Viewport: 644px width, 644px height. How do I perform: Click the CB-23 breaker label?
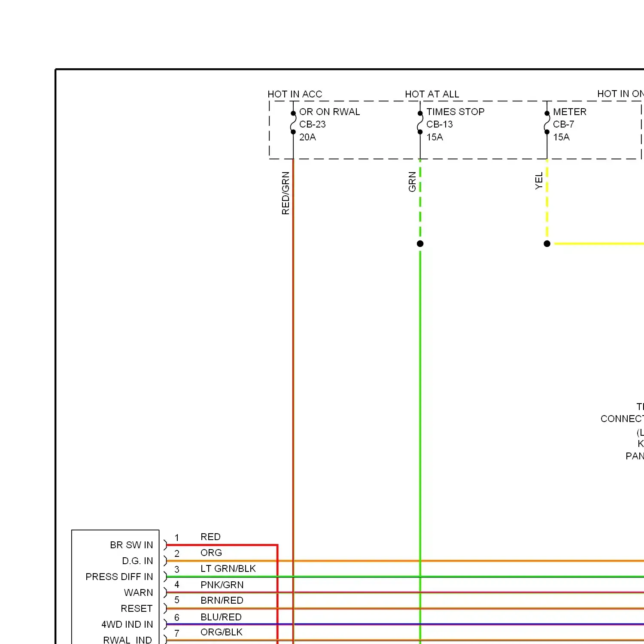pos(313,124)
